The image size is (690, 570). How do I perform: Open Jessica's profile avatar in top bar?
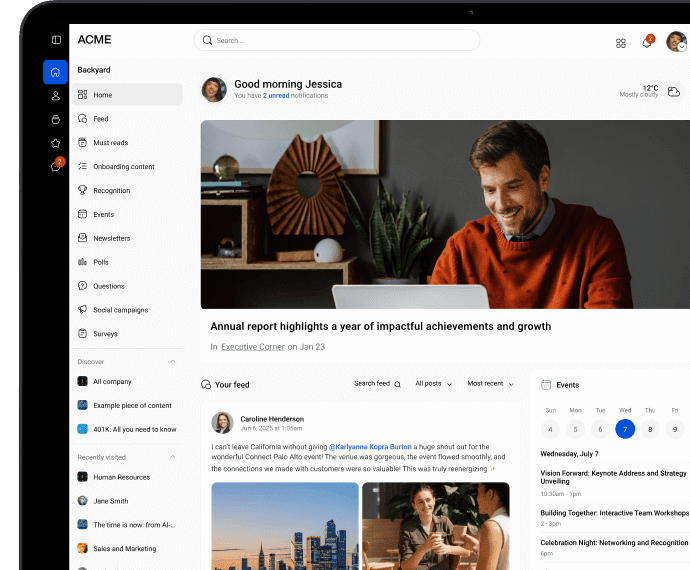[x=677, y=42]
